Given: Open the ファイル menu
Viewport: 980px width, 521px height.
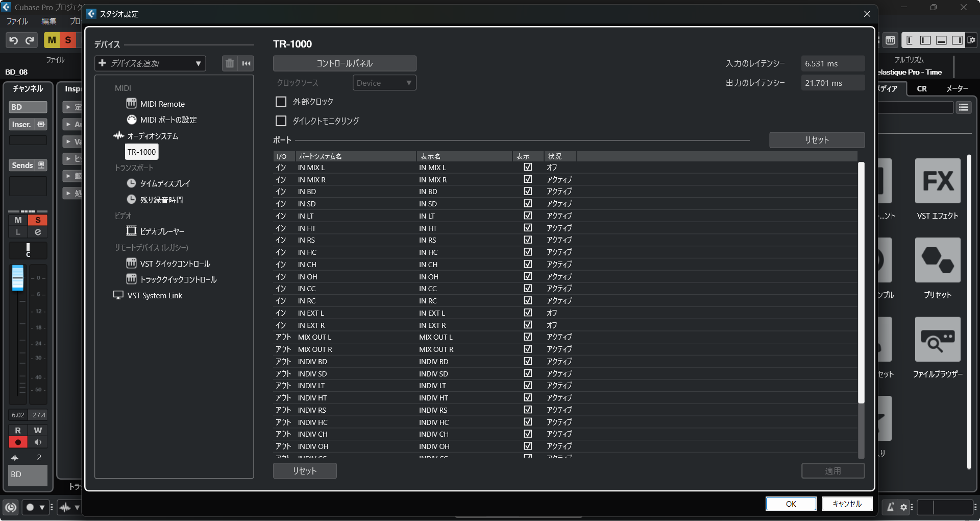Looking at the screenshot, I should point(17,21).
